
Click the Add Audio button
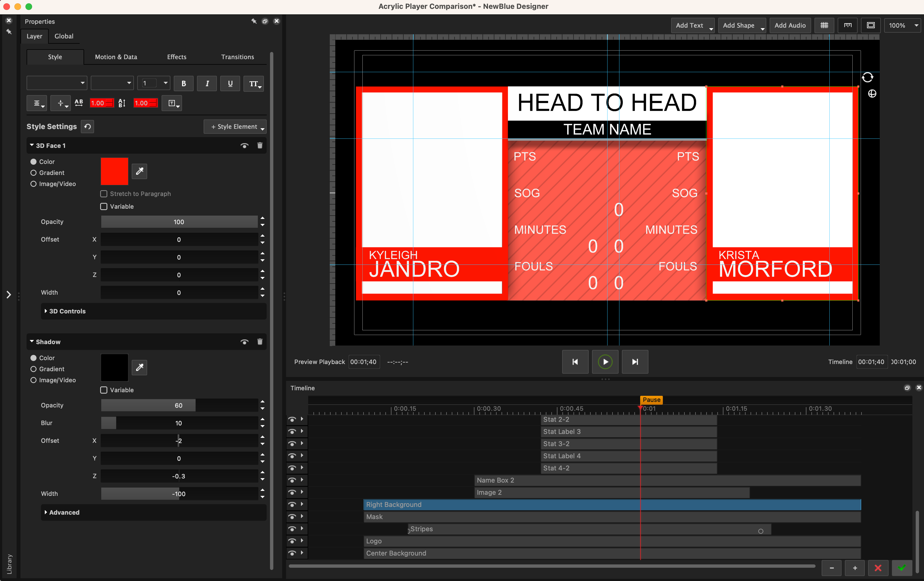(790, 25)
